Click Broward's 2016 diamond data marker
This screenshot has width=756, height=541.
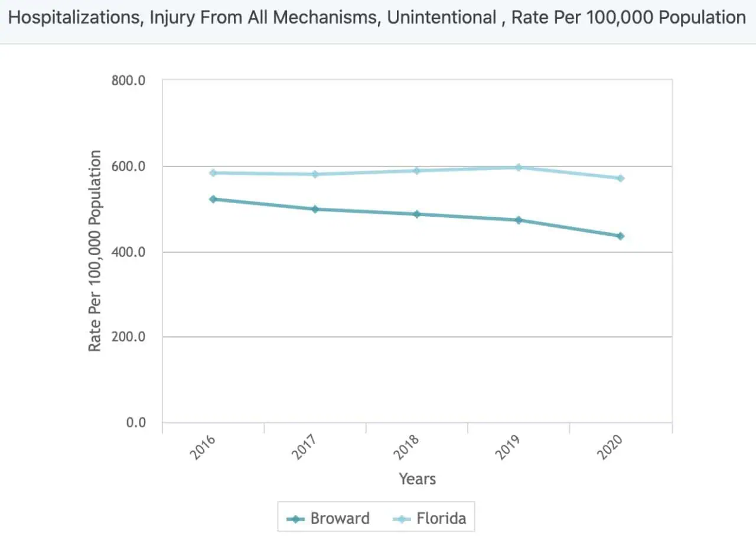click(x=213, y=200)
